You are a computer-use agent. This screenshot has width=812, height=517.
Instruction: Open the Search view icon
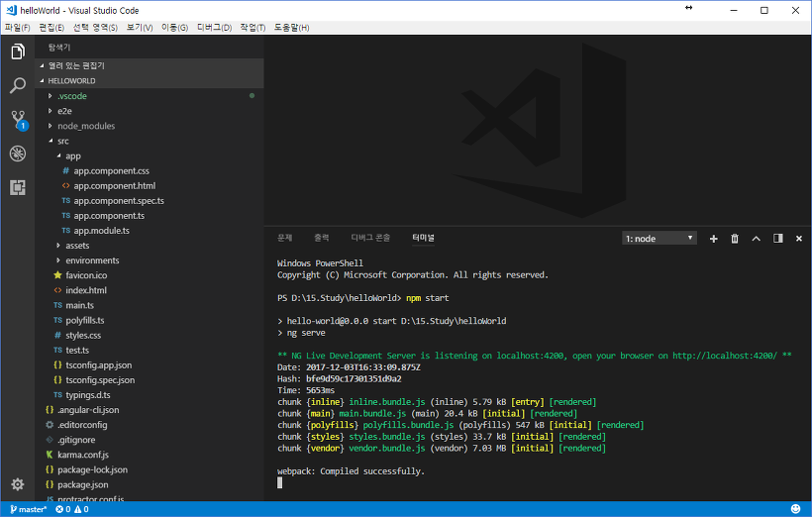[x=18, y=85]
